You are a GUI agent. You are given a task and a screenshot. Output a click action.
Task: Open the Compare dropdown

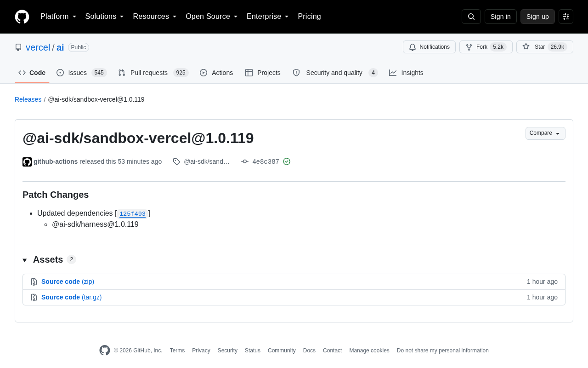tap(545, 133)
